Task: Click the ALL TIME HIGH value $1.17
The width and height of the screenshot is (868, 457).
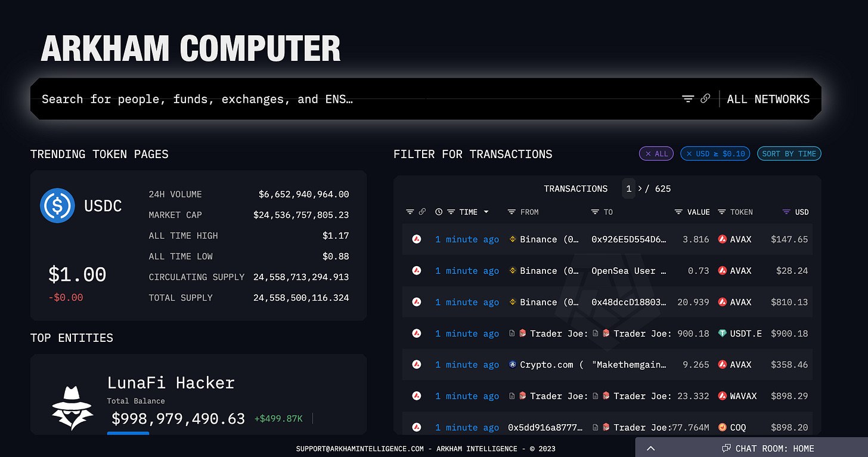Action: [x=336, y=236]
